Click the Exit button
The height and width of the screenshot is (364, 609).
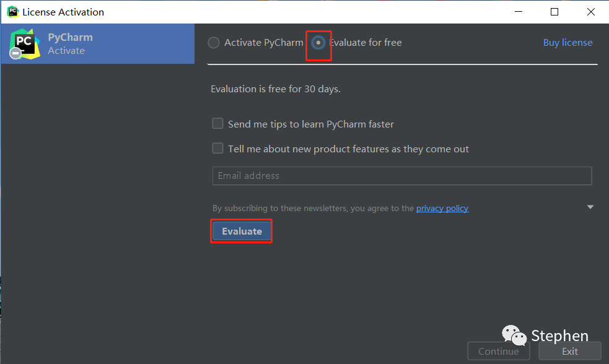570,351
